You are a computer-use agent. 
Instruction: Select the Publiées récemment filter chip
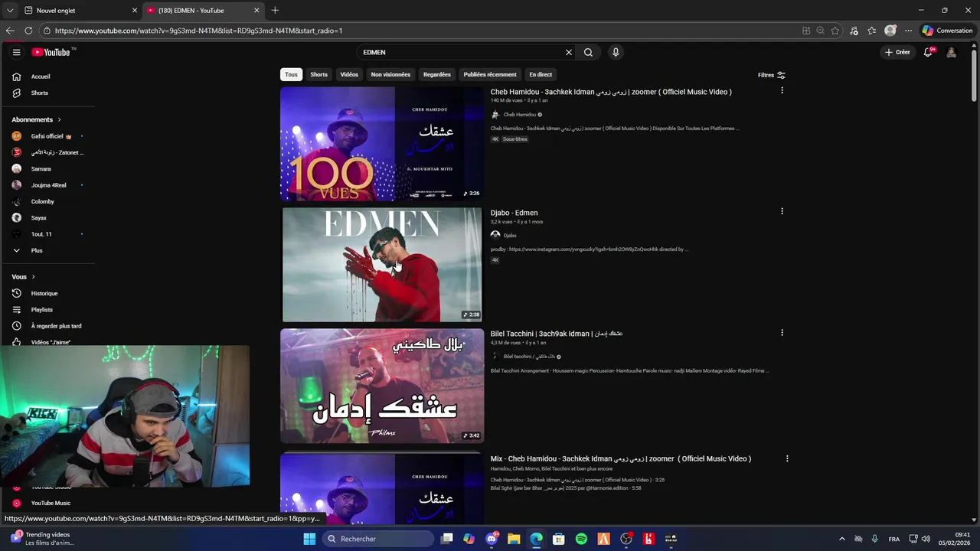click(x=490, y=74)
